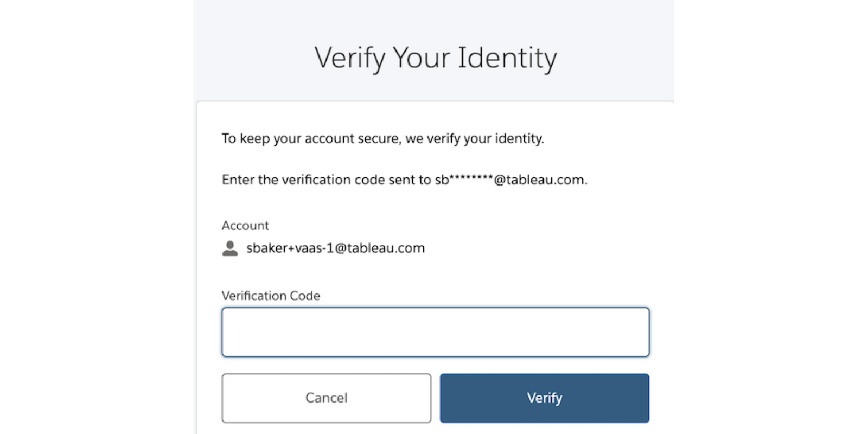Focus the Verification Code input field
This screenshot has width=868, height=434.
[435, 332]
